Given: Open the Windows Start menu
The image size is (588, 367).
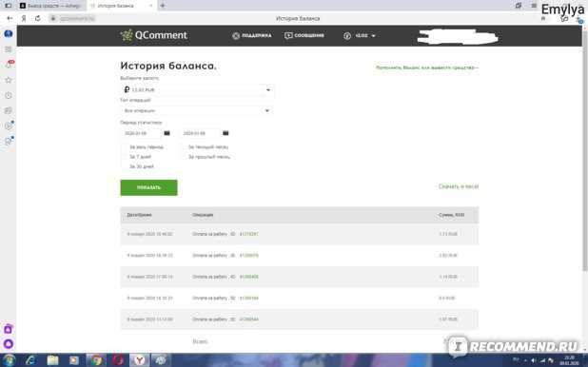Looking at the screenshot, I should [9, 360].
